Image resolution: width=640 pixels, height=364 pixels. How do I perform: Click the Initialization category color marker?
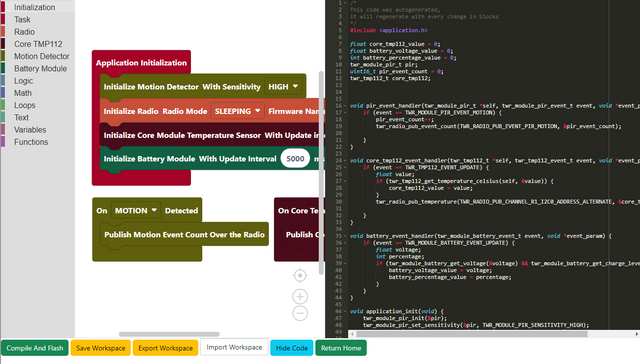(x=3, y=7)
